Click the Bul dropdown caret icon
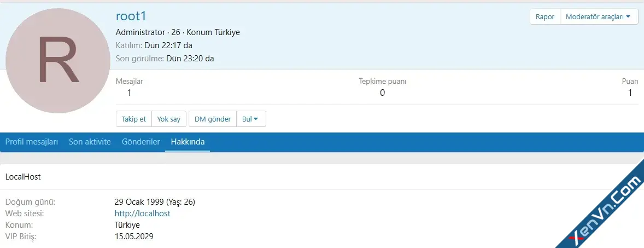Image resolution: width=644 pixels, height=248 pixels. 256,119
